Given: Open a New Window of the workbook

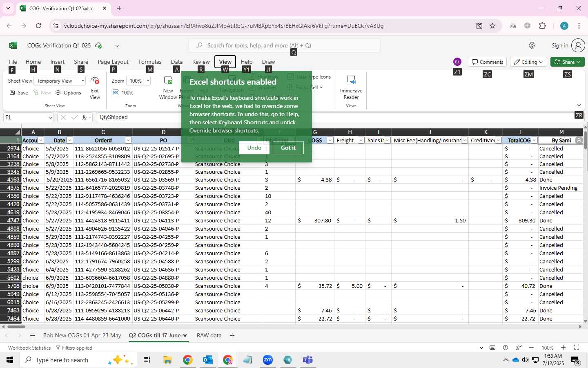Looking at the screenshot, I should 168,88.
